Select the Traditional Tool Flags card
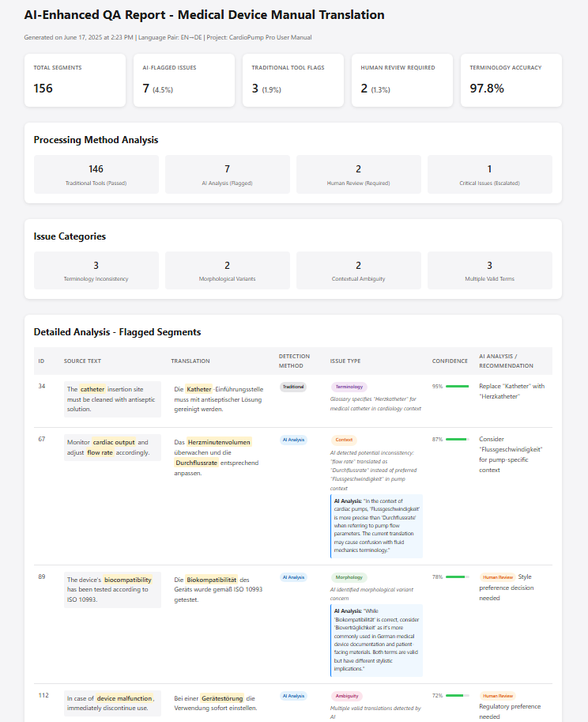588x722 pixels. [x=293, y=80]
